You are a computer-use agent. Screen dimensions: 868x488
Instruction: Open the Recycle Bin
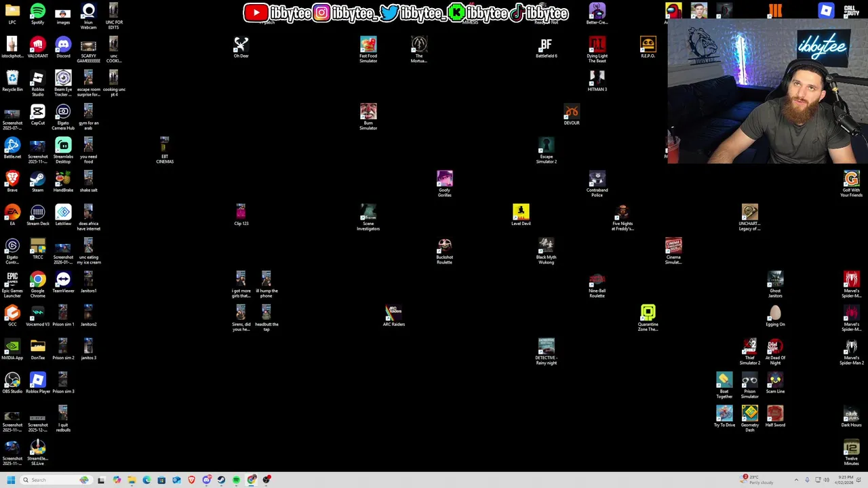[12, 81]
